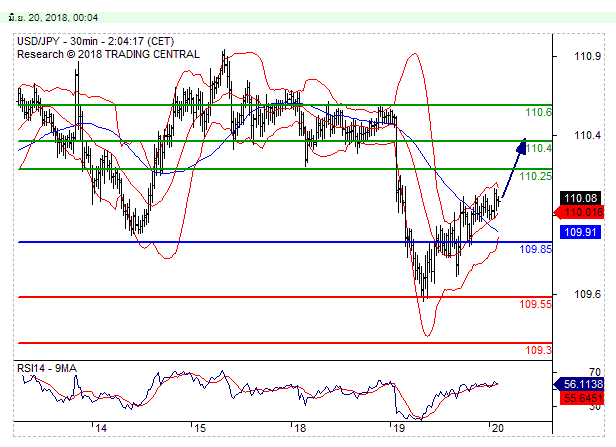
Task: Click the green 110.6 resistance label
Action: (538, 112)
